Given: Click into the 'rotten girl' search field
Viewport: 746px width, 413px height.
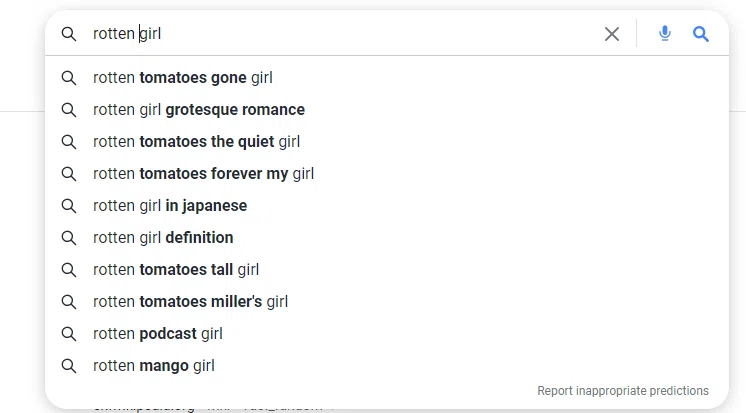Looking at the screenshot, I should pyautogui.click(x=343, y=34).
